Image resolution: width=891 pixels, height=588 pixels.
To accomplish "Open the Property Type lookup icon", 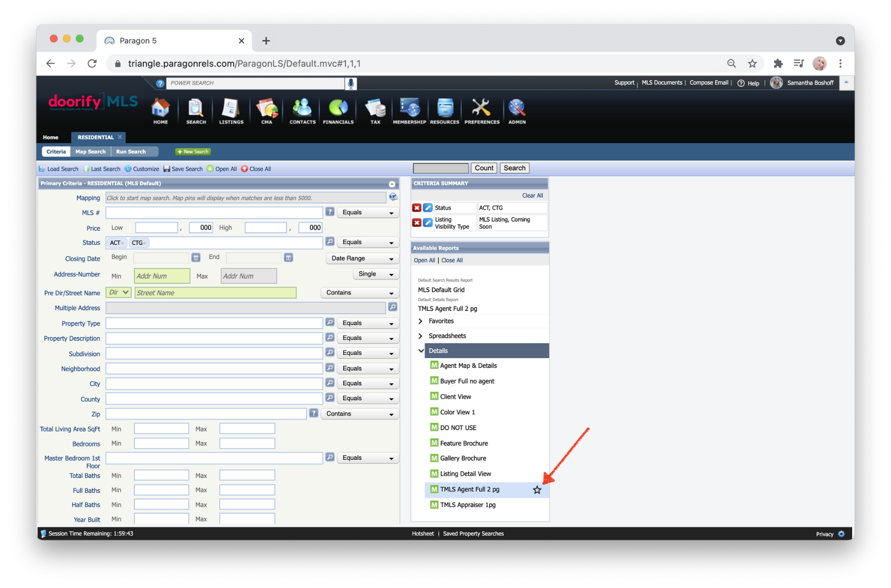I will tap(330, 323).
